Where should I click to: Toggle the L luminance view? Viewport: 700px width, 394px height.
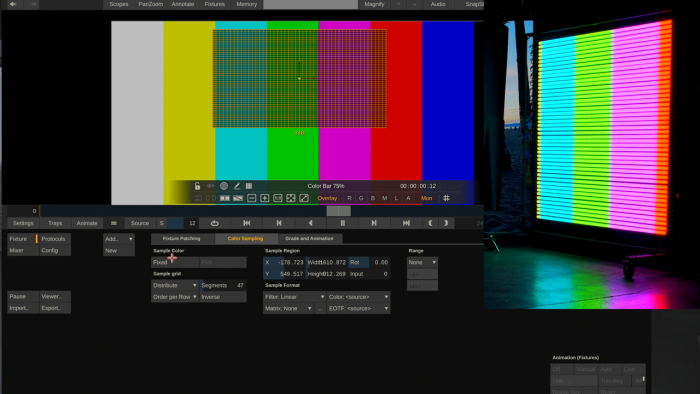coord(396,198)
